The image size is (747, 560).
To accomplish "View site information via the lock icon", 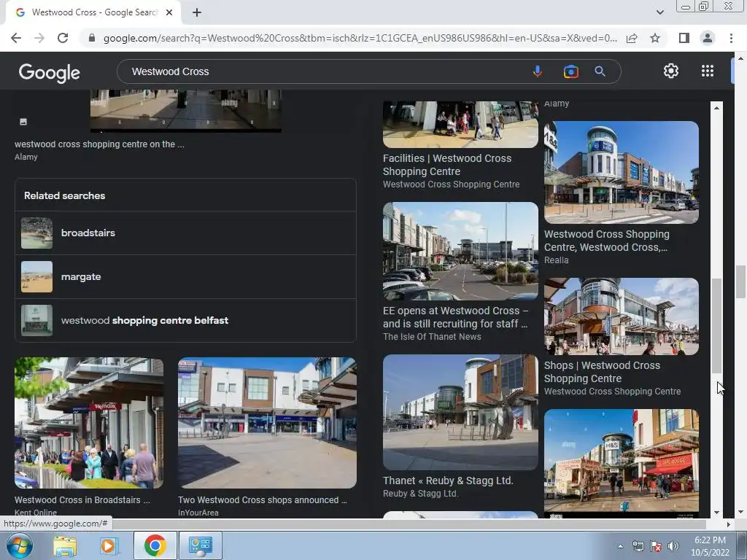I will (x=92, y=38).
